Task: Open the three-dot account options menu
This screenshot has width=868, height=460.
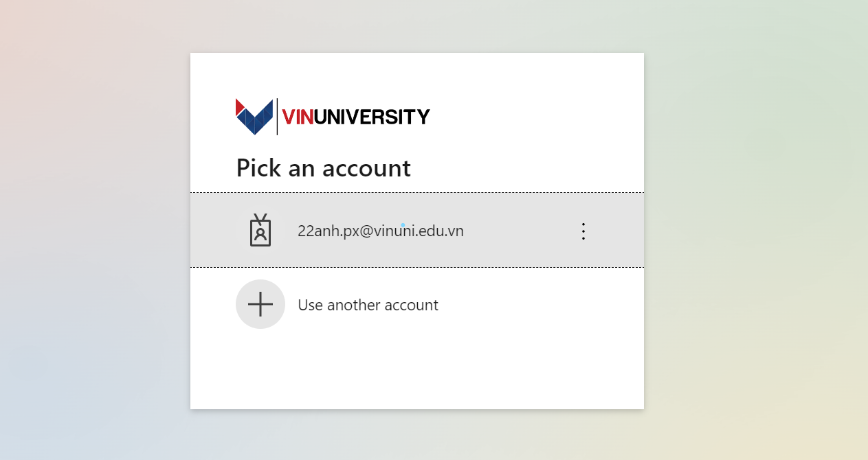Action: pyautogui.click(x=583, y=231)
